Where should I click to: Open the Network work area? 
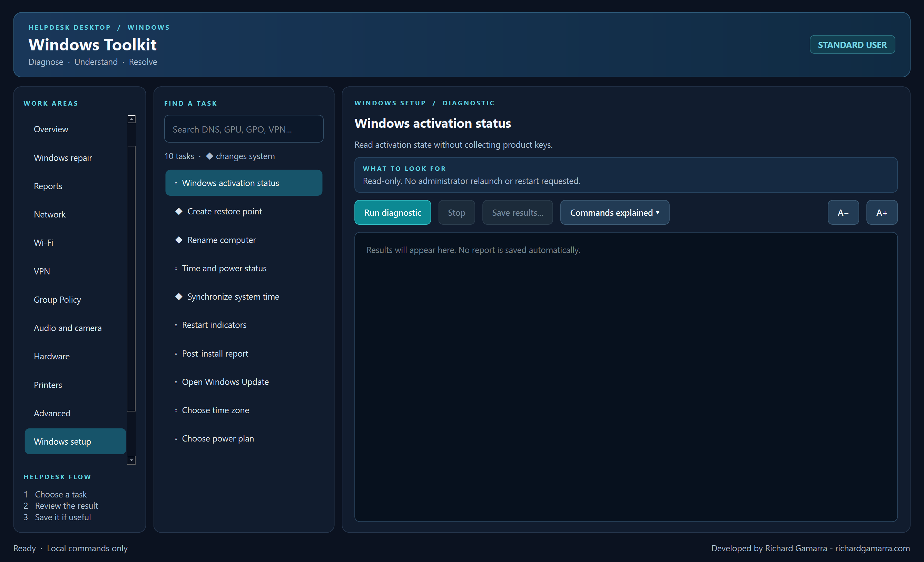[75, 214]
